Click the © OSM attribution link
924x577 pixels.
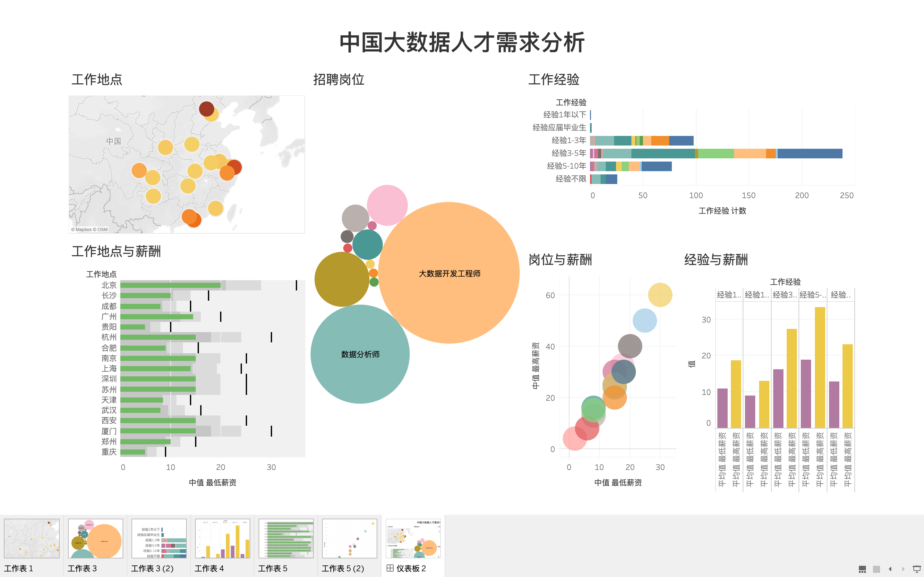coord(100,229)
